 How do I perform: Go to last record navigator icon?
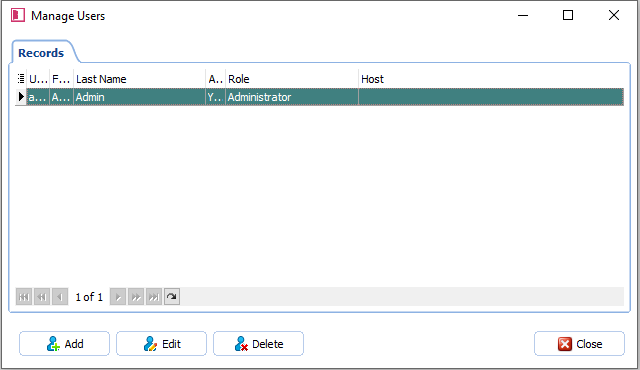[154, 297]
